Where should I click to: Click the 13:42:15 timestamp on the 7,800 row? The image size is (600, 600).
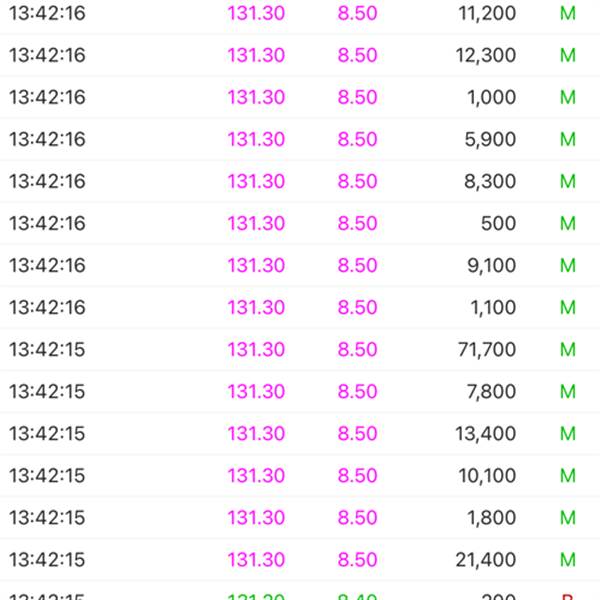47,391
